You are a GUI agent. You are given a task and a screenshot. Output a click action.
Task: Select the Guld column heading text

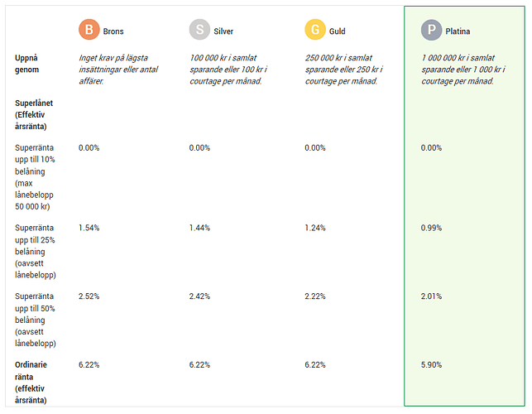click(x=336, y=31)
